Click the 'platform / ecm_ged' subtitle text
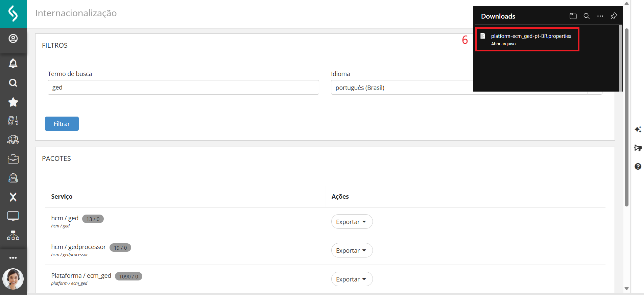 coord(69,284)
